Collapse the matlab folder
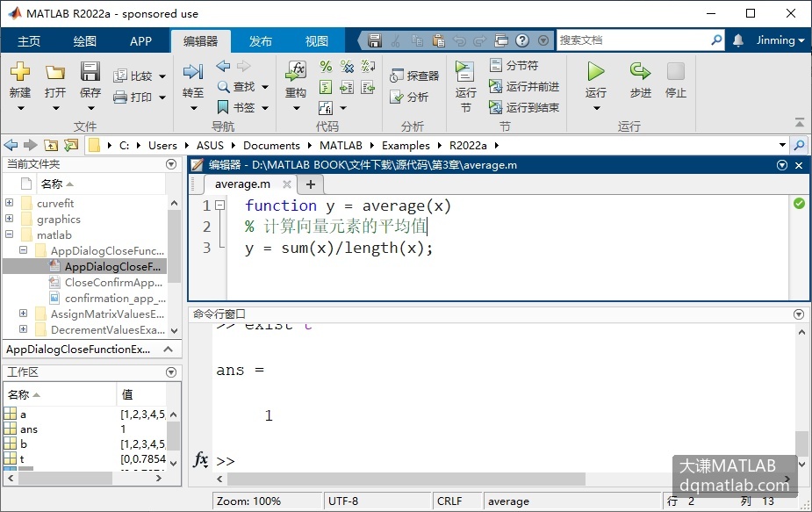Viewport: 812px width, 512px height. click(x=10, y=234)
